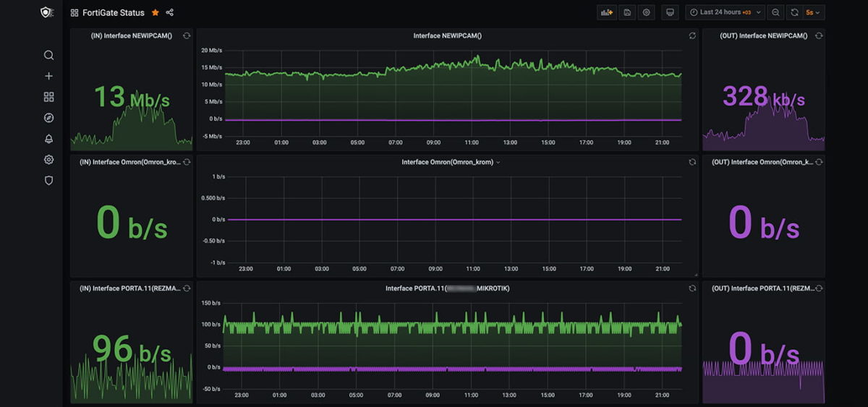Click the plus Create icon in sidebar
Viewport: 868px width, 407px height.
(x=48, y=76)
